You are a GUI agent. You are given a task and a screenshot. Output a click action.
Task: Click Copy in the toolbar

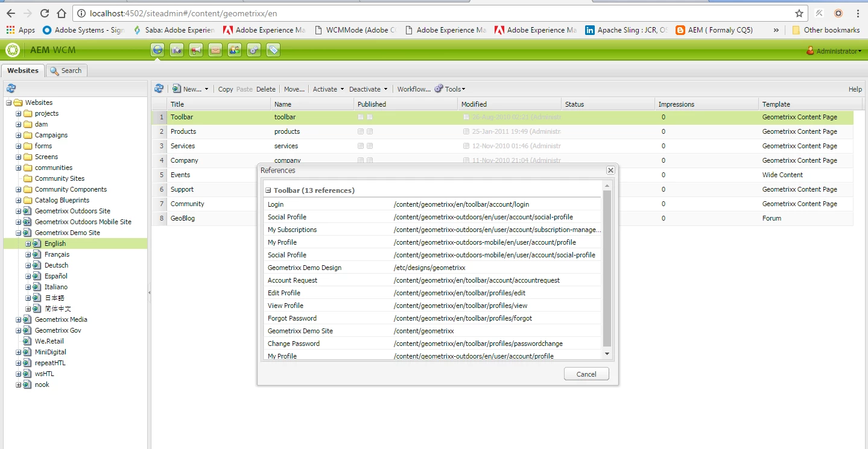click(x=226, y=89)
